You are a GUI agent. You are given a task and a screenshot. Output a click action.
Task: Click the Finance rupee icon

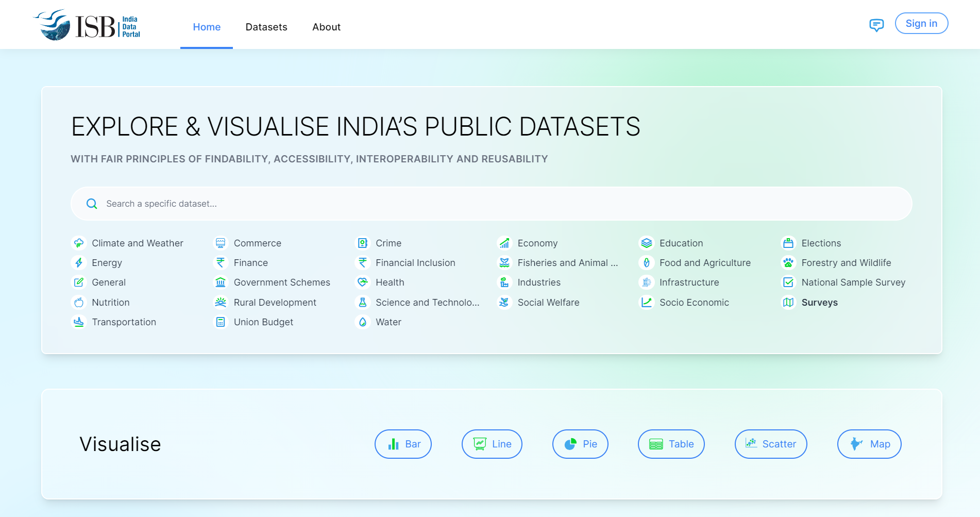[x=221, y=262]
